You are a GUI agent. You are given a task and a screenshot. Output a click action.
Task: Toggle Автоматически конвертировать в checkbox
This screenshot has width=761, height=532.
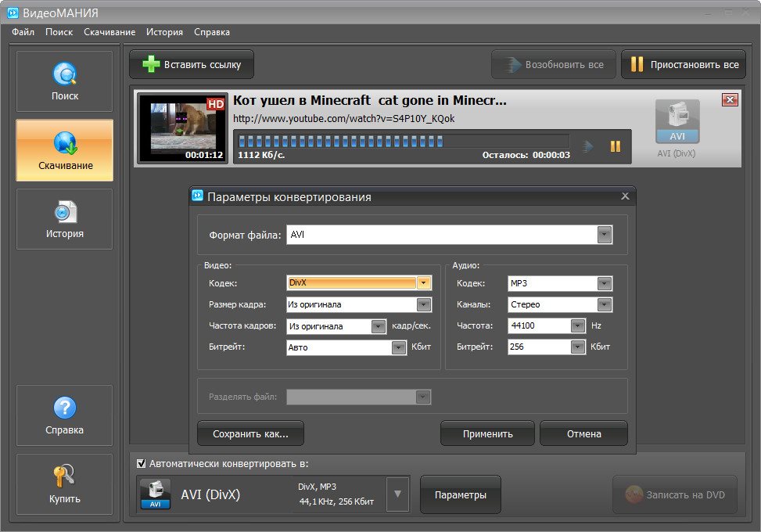click(x=142, y=464)
